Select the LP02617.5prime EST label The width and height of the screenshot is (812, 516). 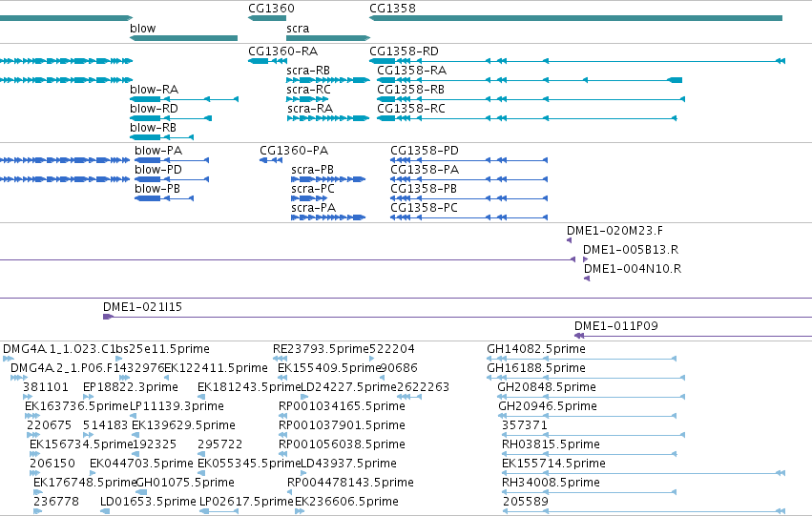246,502
